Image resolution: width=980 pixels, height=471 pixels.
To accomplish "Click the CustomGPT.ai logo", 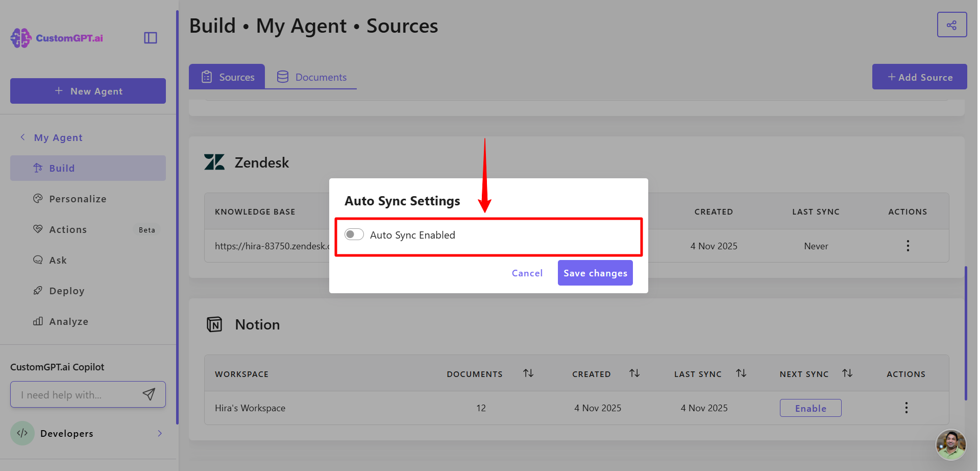I will 57,38.
